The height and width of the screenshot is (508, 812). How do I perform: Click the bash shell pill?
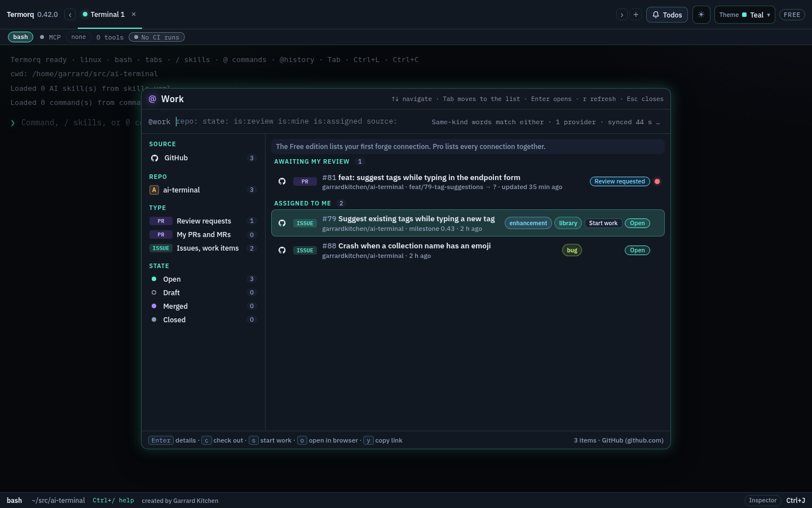coord(20,37)
